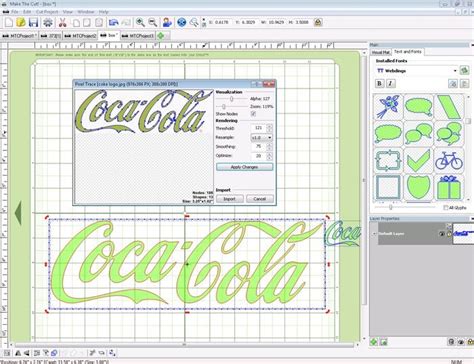Image resolution: width=474 pixels, height=364 pixels.
Task: Open the File menu
Action: coord(15,12)
